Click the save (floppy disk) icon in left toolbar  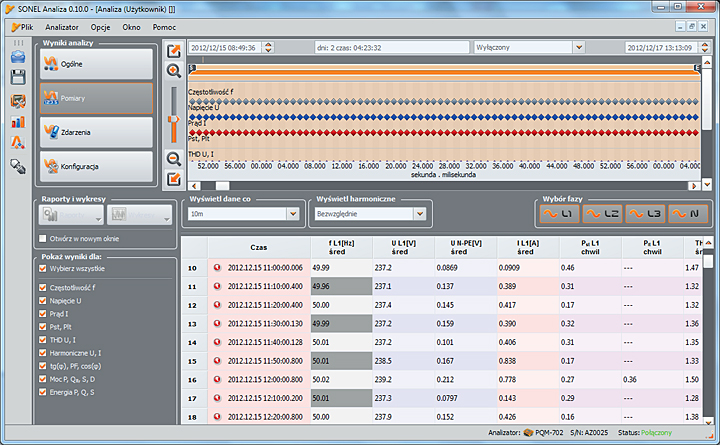click(18, 78)
